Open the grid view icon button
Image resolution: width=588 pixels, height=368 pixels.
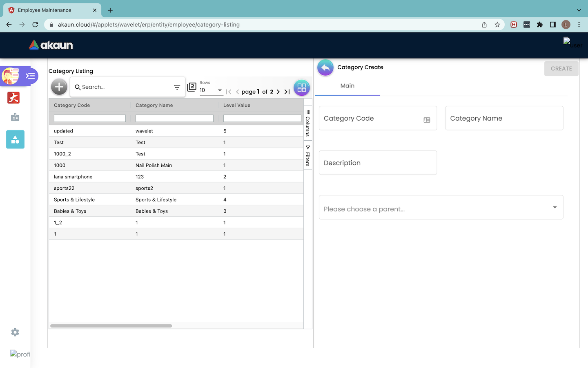[301, 88]
